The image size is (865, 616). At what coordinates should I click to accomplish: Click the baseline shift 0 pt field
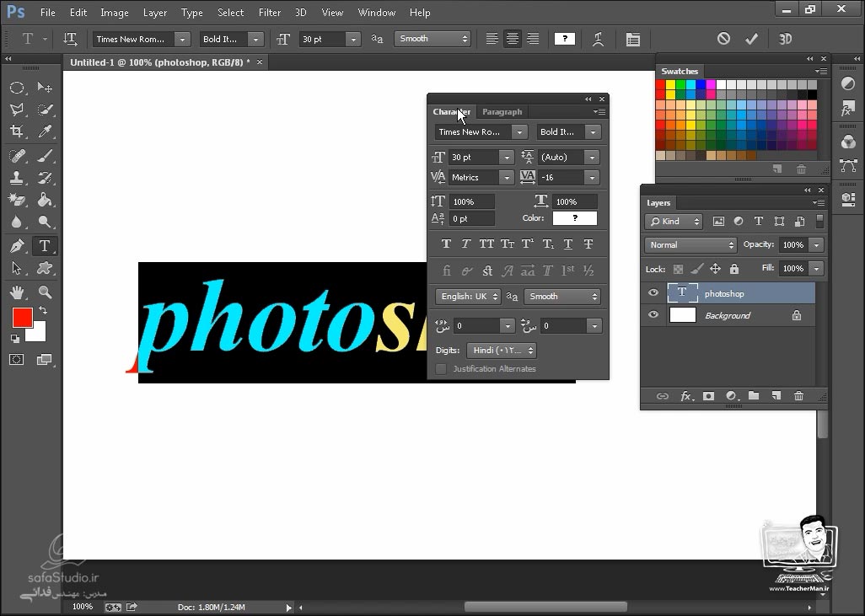pyautogui.click(x=471, y=219)
